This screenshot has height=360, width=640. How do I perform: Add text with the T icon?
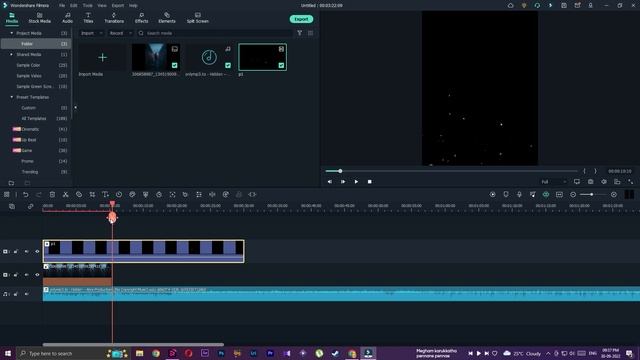pyautogui.click(x=105, y=195)
